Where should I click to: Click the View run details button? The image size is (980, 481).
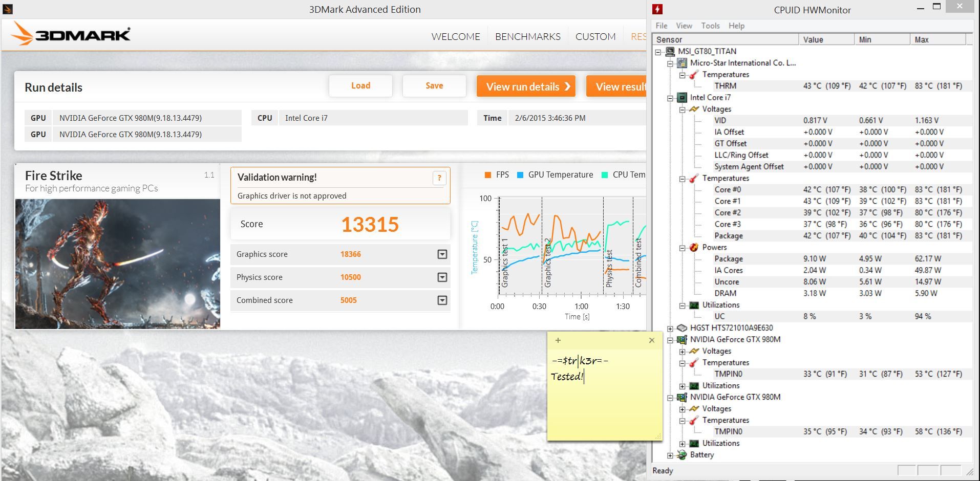tap(526, 86)
